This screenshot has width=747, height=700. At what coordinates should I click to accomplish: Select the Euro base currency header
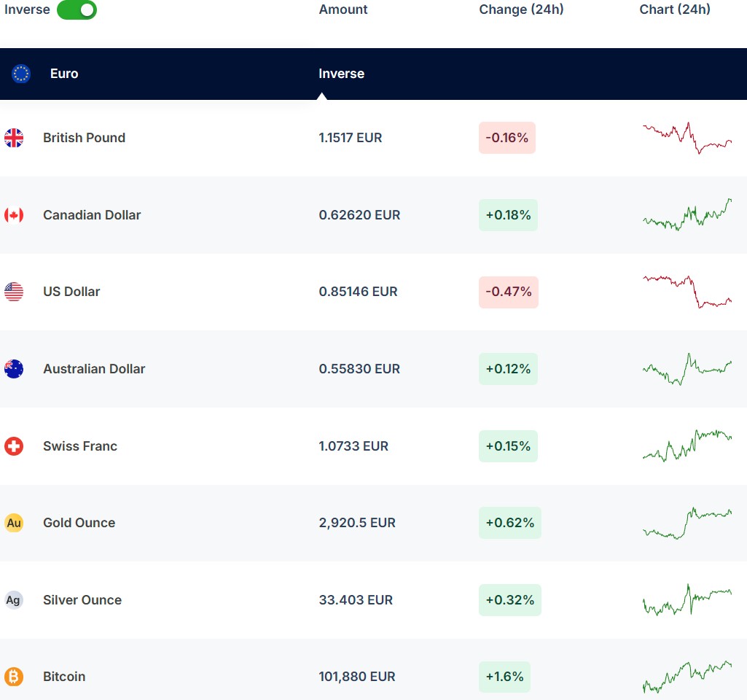[x=64, y=74]
